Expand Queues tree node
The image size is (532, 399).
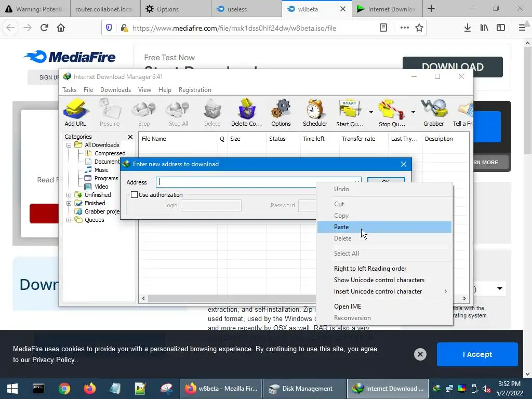(69, 220)
